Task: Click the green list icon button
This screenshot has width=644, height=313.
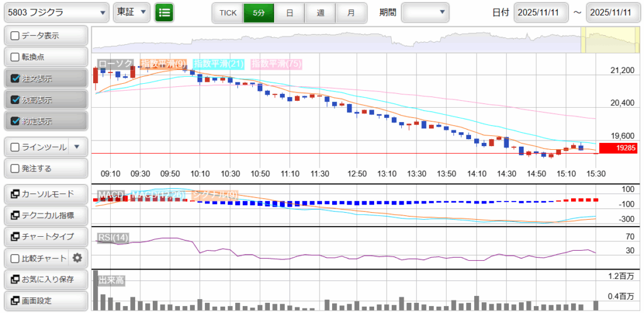Action: pos(164,13)
